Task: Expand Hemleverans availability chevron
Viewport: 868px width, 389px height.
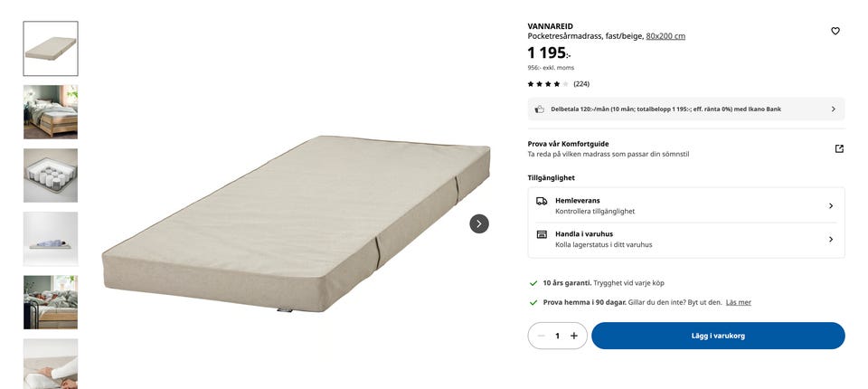Action: [830, 206]
